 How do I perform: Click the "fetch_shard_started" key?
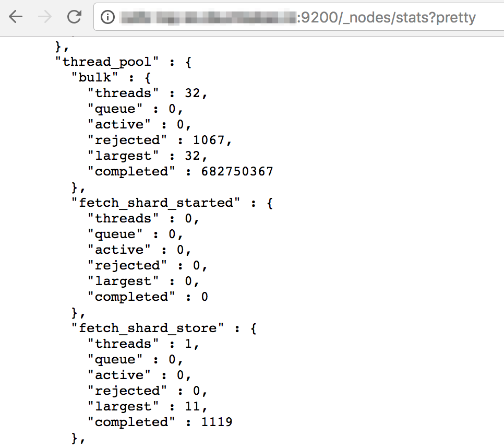155,203
